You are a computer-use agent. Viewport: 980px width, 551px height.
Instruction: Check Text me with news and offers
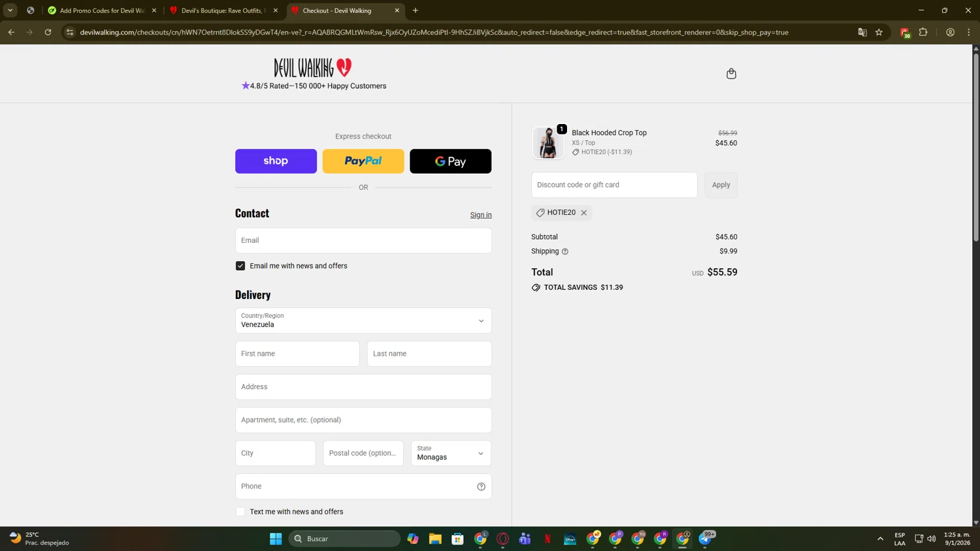pyautogui.click(x=240, y=512)
